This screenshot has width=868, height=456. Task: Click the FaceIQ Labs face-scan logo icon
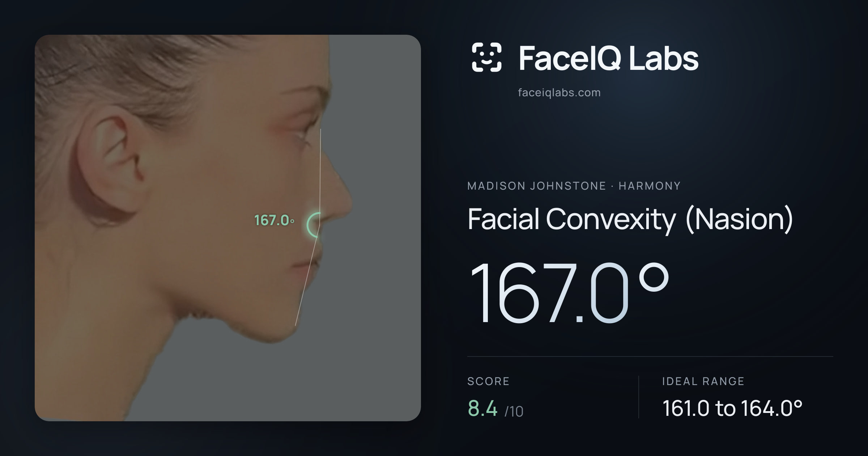pos(487,57)
